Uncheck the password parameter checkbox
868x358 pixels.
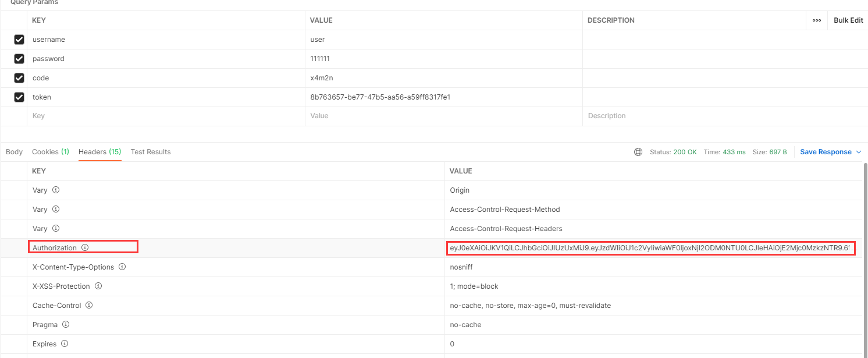19,59
